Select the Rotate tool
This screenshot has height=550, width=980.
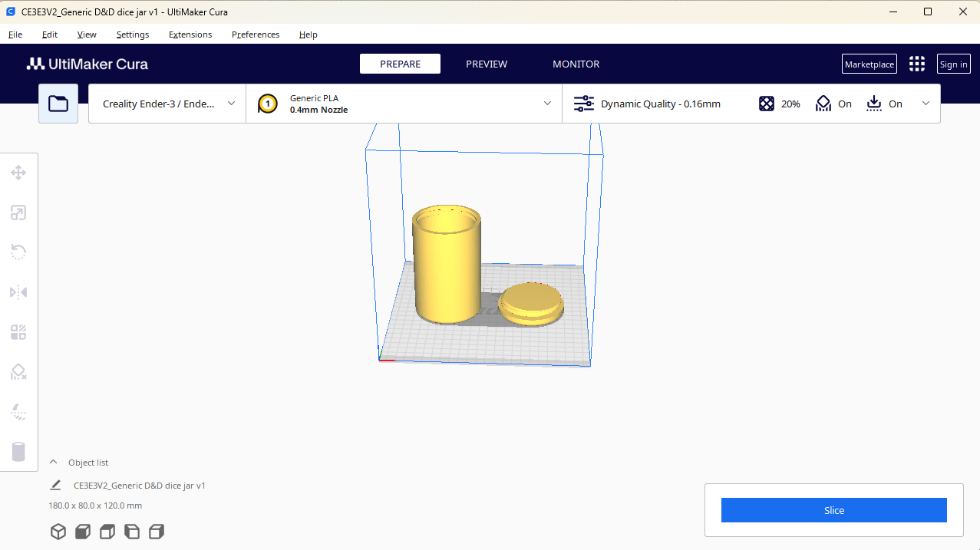(18, 252)
